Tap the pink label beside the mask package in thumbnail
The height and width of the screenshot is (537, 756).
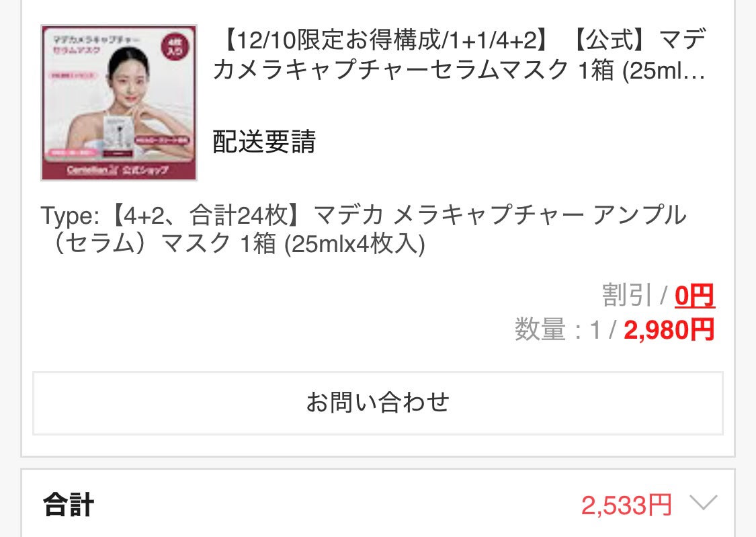click(x=161, y=140)
